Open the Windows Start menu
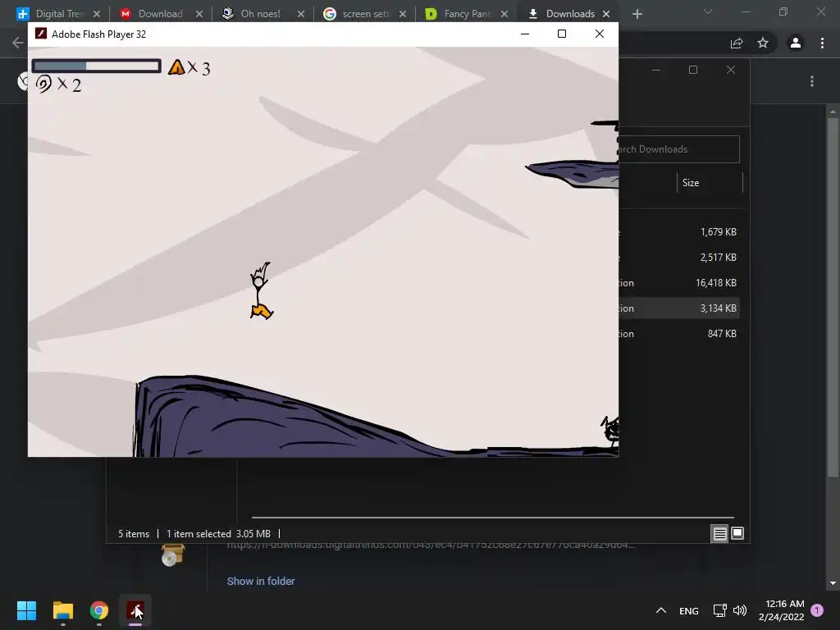Viewport: 840px width, 630px height. pyautogui.click(x=26, y=610)
